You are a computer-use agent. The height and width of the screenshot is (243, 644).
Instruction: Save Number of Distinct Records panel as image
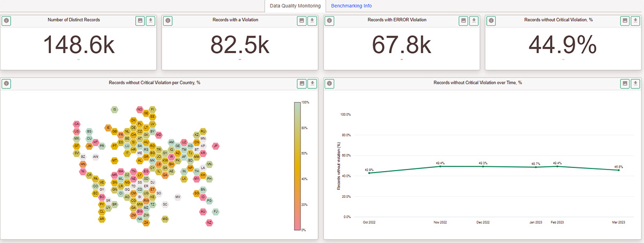click(140, 21)
